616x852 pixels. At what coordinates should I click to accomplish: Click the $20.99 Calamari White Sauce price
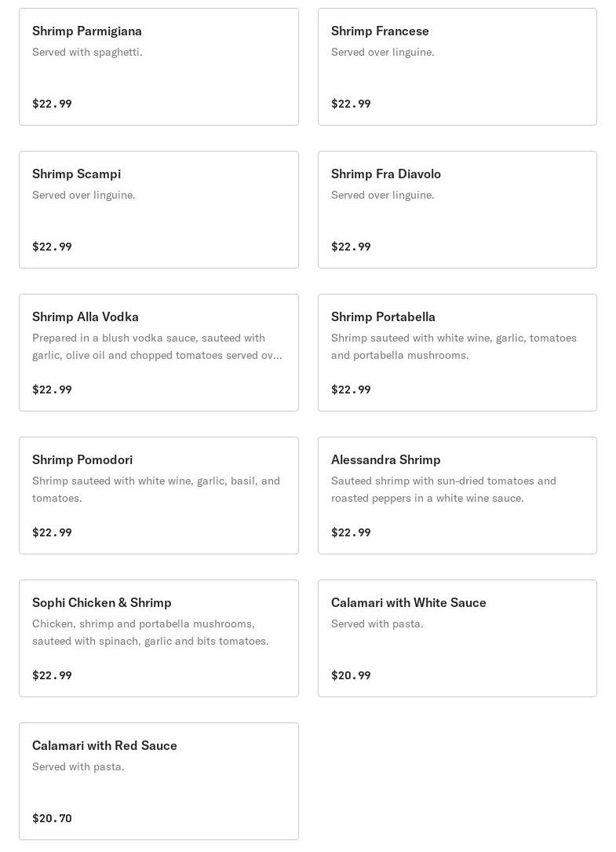pyautogui.click(x=351, y=675)
